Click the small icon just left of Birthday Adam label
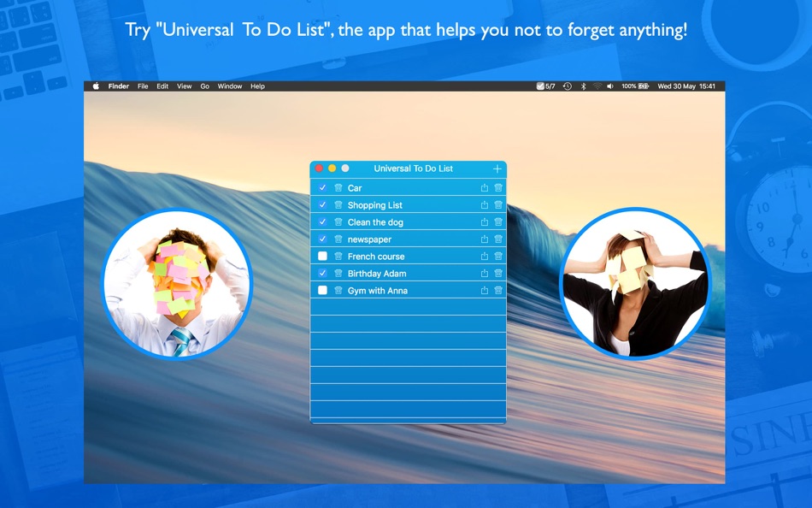The height and width of the screenshot is (508, 812). tap(338, 273)
